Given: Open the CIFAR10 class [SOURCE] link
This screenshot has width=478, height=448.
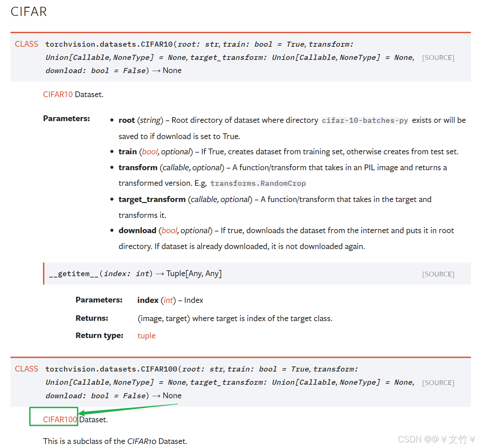Looking at the screenshot, I should (438, 58).
